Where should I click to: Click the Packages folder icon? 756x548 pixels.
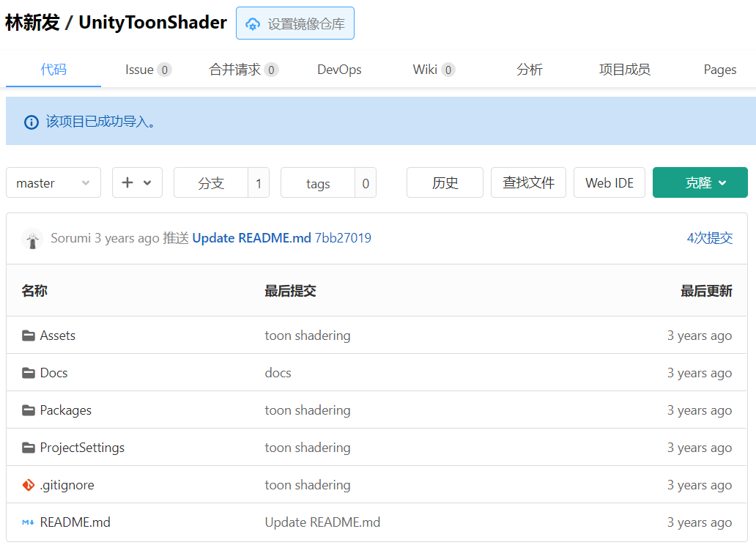(29, 410)
